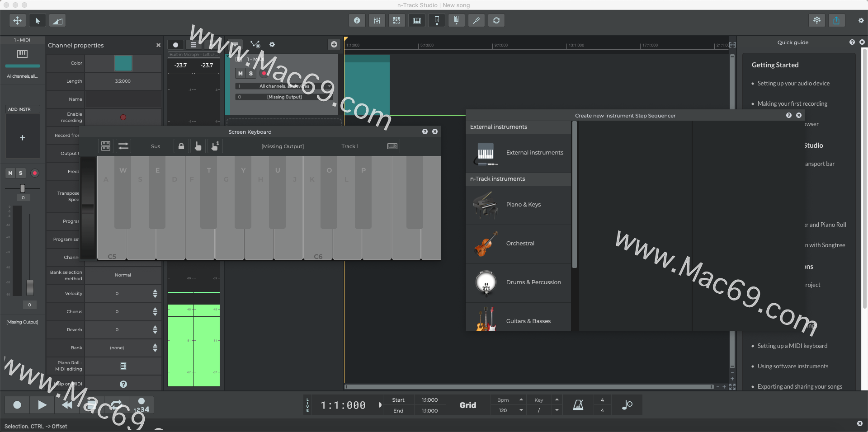The height and width of the screenshot is (432, 868).
Task: Open the All channels input dropdown on track
Action: (284, 86)
